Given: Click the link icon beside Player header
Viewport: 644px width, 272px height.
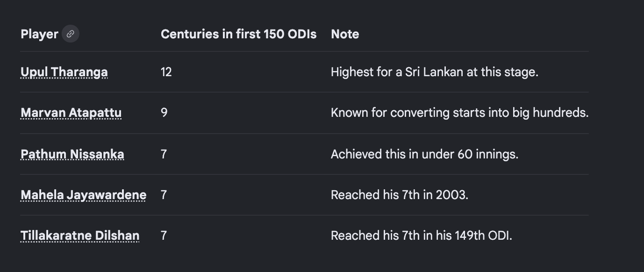Looking at the screenshot, I should (x=71, y=34).
